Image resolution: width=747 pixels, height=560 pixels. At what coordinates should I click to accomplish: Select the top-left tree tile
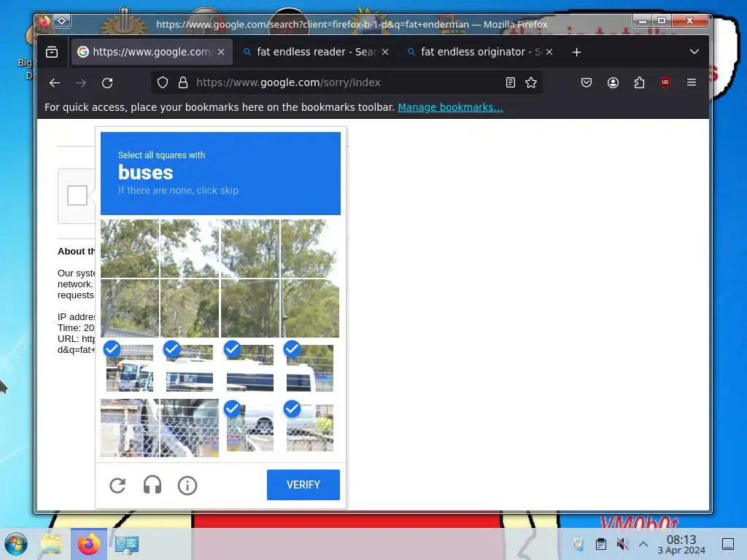pos(130,248)
